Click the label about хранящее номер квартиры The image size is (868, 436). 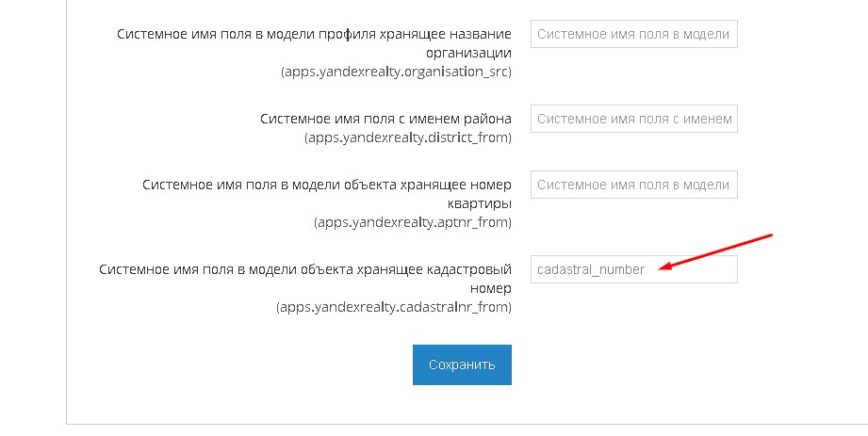pyautogui.click(x=327, y=186)
